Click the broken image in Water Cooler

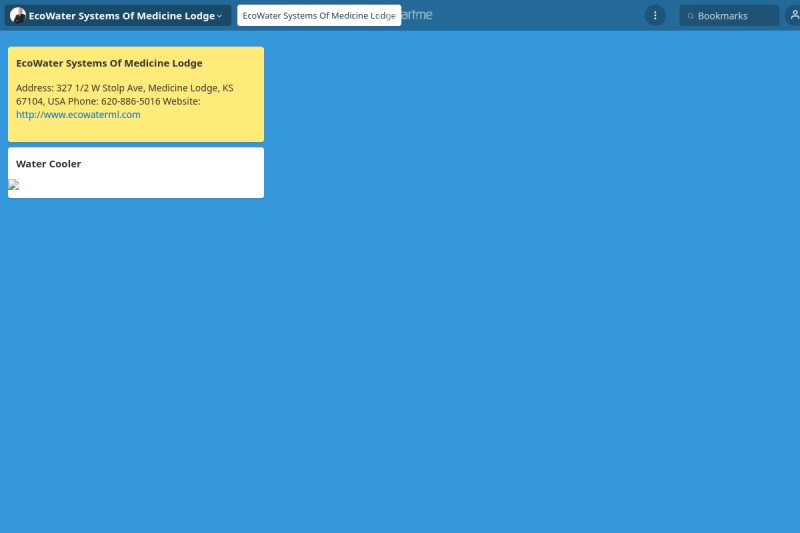pyautogui.click(x=14, y=185)
